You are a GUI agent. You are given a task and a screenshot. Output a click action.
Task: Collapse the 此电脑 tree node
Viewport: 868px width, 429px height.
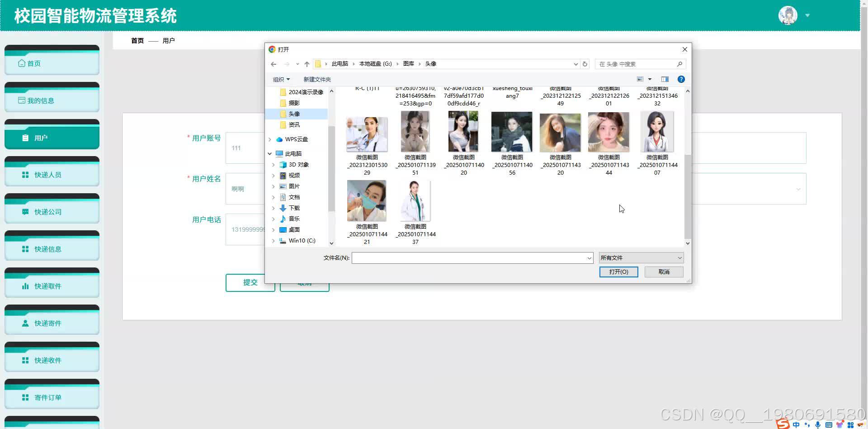pos(270,154)
